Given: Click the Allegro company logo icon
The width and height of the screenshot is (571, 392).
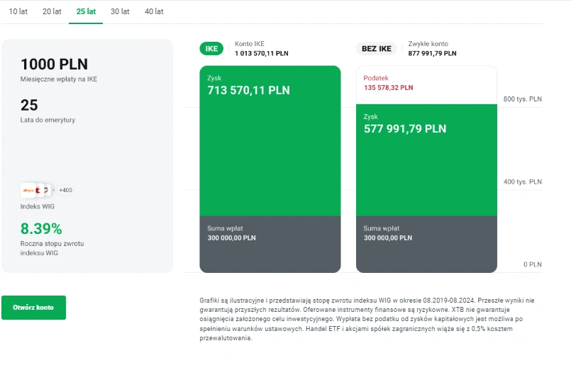Looking at the screenshot, I should pos(28,191).
